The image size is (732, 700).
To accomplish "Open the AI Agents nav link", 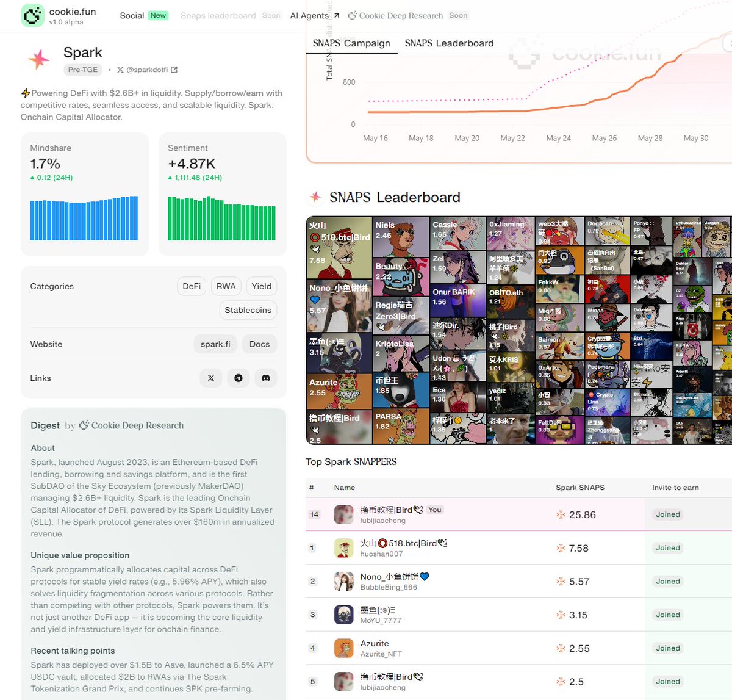I will pyautogui.click(x=315, y=15).
